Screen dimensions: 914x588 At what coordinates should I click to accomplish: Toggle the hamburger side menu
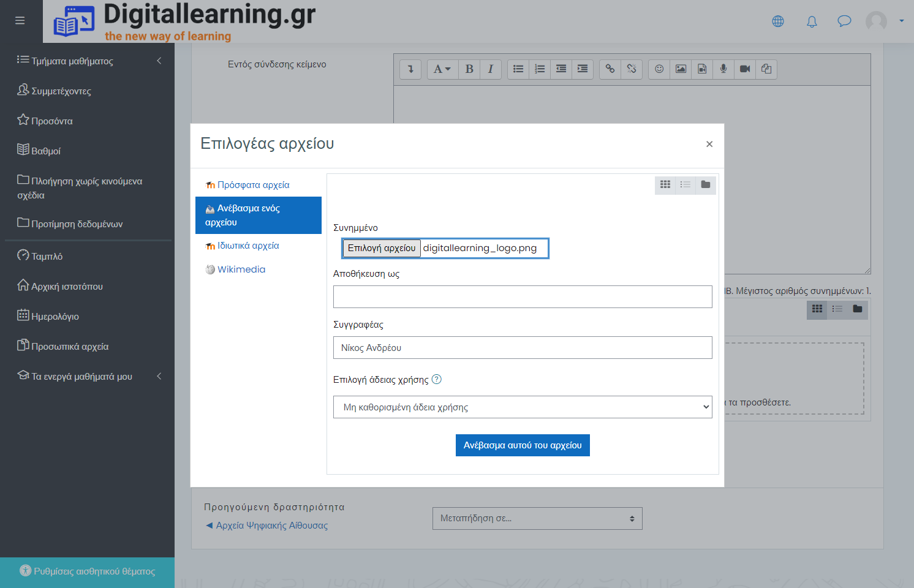(x=20, y=21)
